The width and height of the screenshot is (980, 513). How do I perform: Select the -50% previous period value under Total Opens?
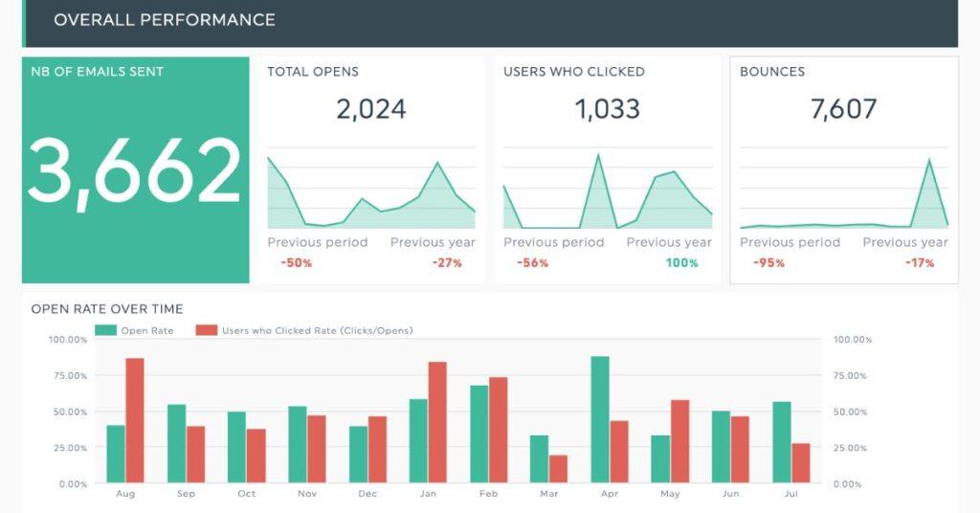click(296, 263)
